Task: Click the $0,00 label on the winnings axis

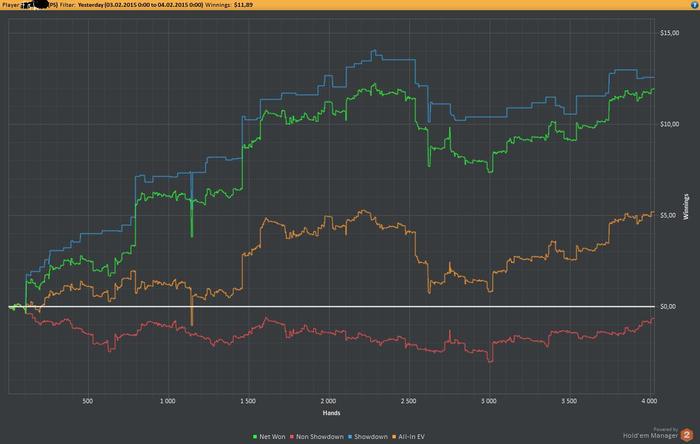Action: pyautogui.click(x=668, y=307)
